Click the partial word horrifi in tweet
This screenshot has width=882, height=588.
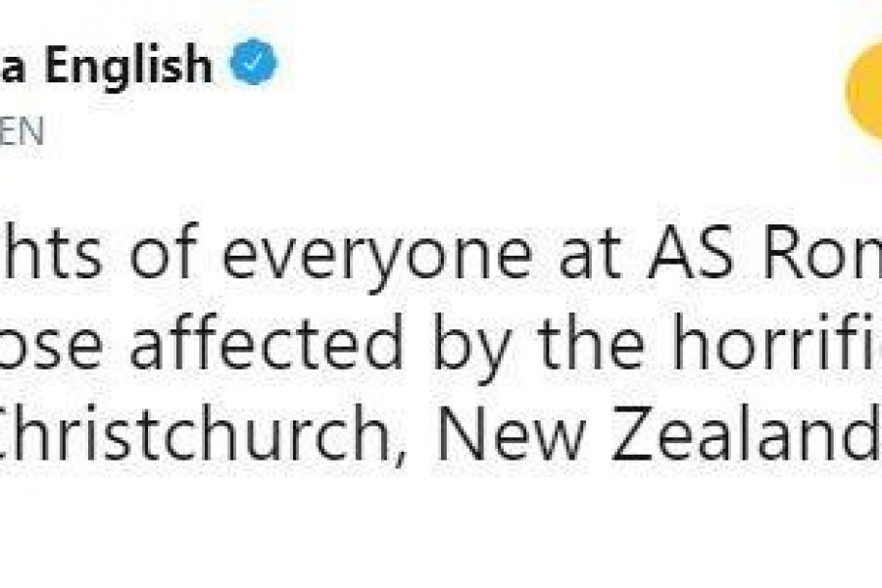777,340
